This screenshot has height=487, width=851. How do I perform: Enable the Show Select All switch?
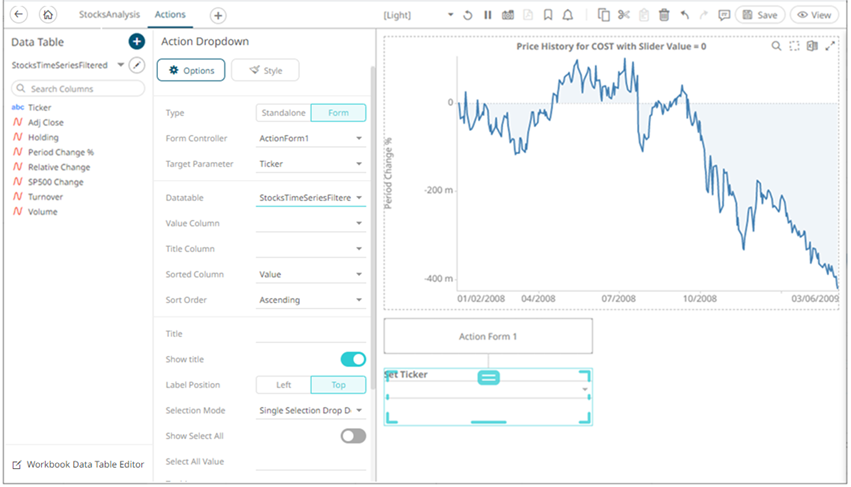coord(353,436)
